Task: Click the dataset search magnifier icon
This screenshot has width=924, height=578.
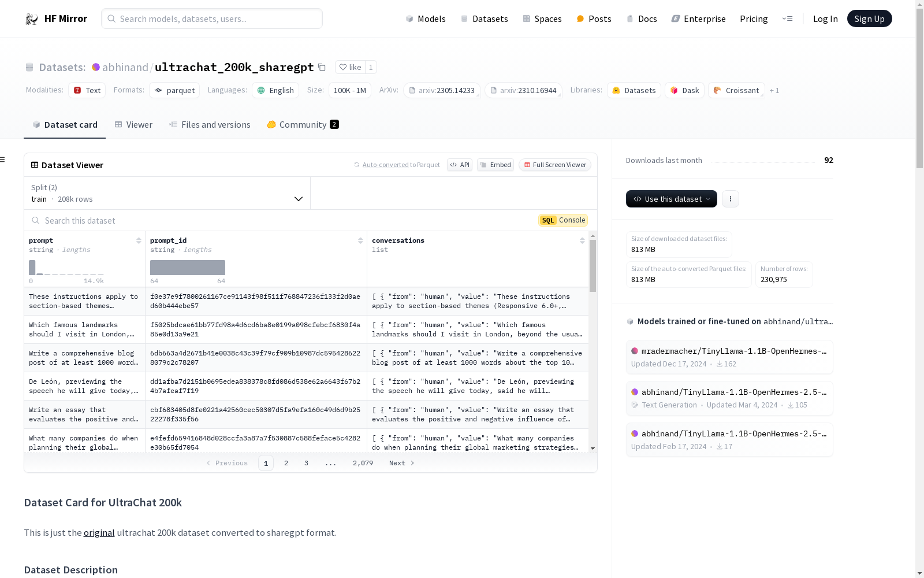Action: pos(36,220)
